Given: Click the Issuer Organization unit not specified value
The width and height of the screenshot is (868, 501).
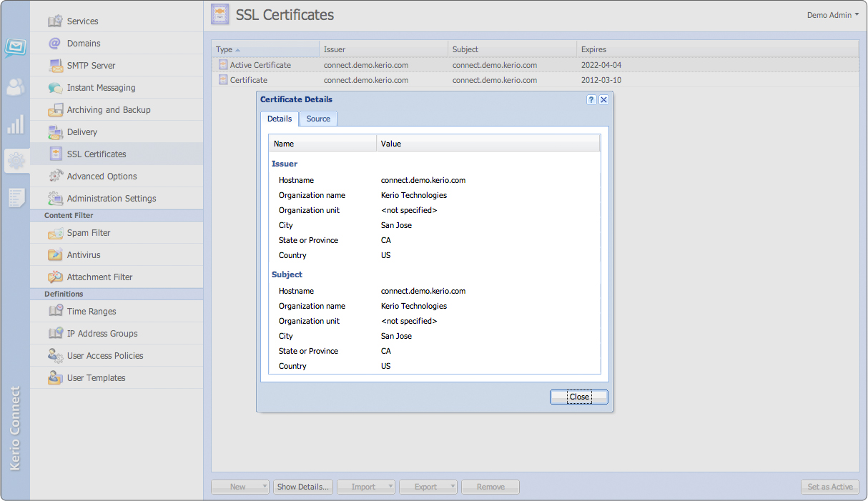Looking at the screenshot, I should (x=409, y=210).
